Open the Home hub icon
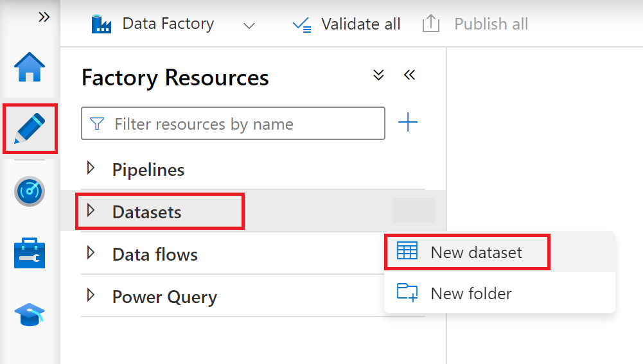This screenshot has height=364, width=643. tap(30, 67)
